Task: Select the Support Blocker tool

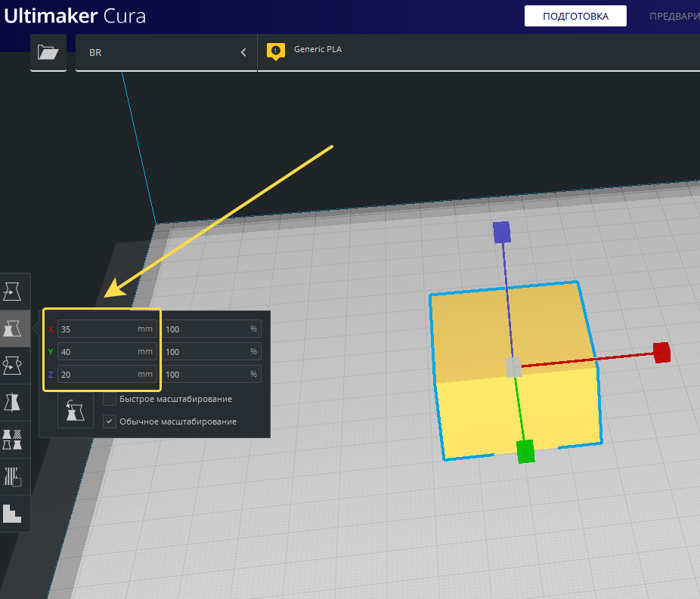Action: tap(12, 477)
